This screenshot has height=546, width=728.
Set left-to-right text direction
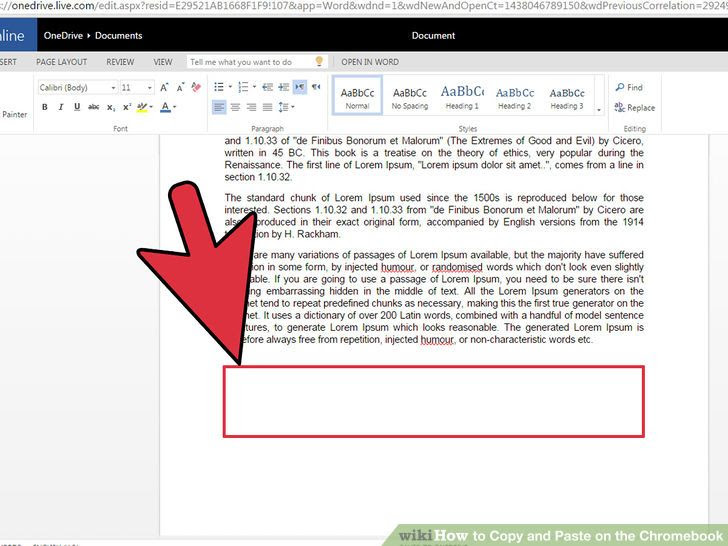(300, 87)
